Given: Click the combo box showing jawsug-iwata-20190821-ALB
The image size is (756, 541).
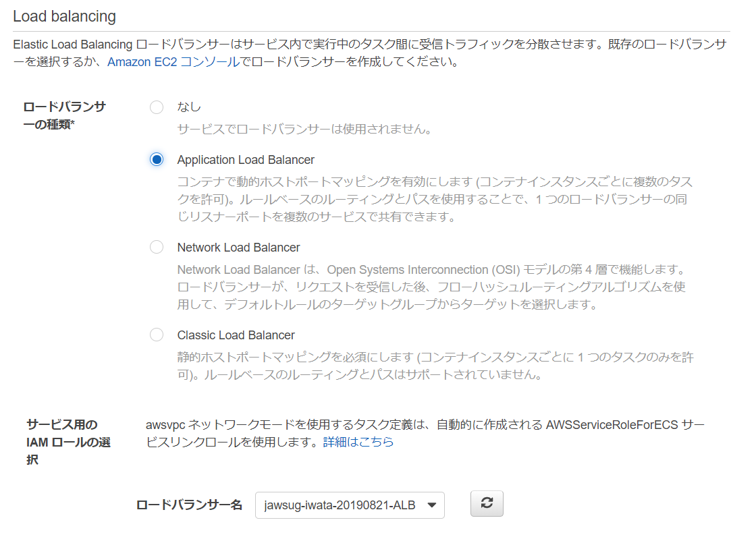Looking at the screenshot, I should coord(349,504).
